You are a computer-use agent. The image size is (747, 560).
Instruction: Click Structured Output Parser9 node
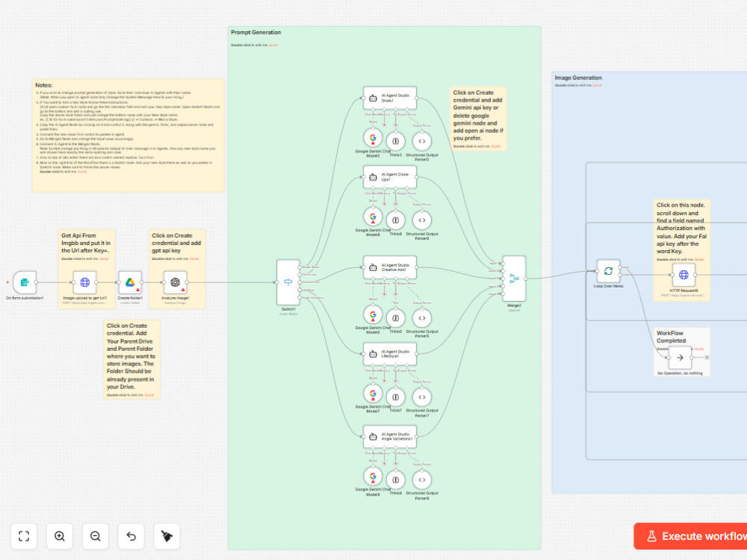(x=421, y=479)
